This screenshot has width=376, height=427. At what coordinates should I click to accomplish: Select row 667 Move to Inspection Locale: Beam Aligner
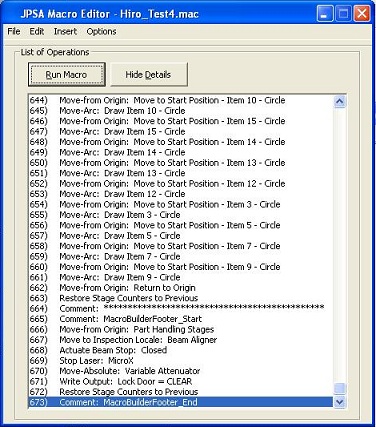coord(181,340)
